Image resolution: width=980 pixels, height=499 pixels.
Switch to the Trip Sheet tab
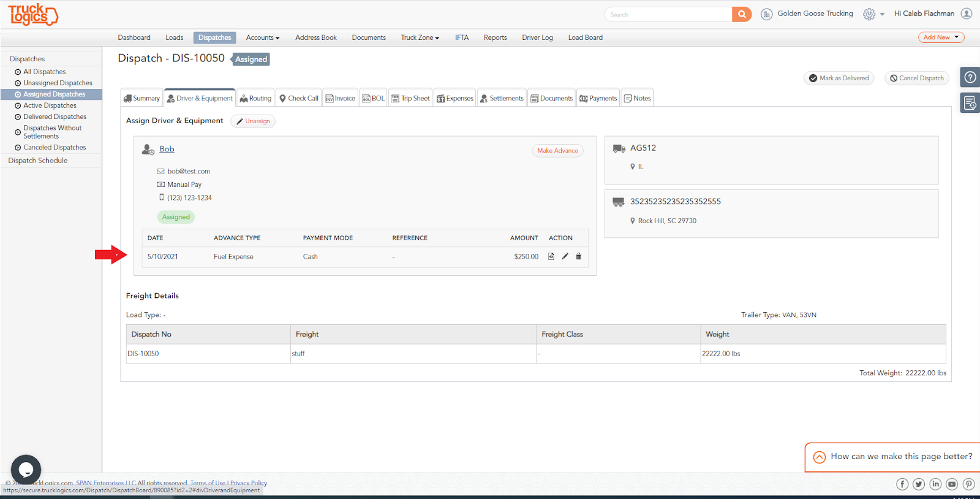(411, 98)
